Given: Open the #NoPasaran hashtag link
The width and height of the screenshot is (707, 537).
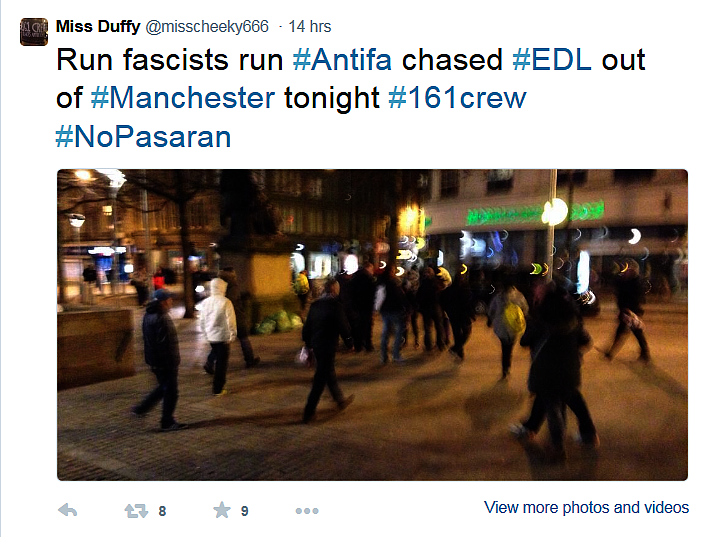Looking at the screenshot, I should 143,137.
